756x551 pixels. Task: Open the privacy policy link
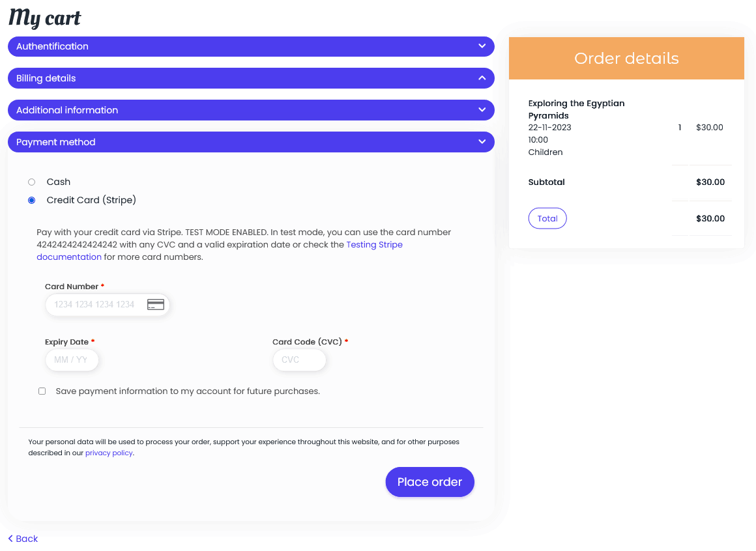pos(109,453)
